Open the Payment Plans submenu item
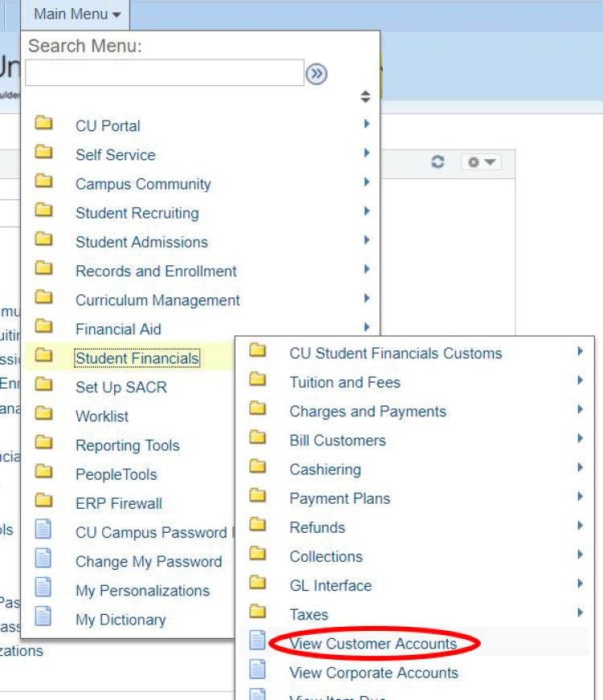 click(x=339, y=498)
